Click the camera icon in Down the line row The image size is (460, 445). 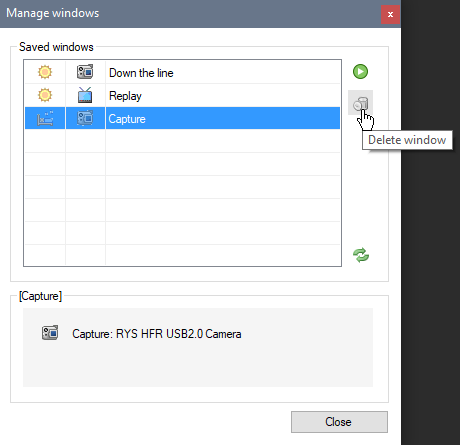click(85, 72)
